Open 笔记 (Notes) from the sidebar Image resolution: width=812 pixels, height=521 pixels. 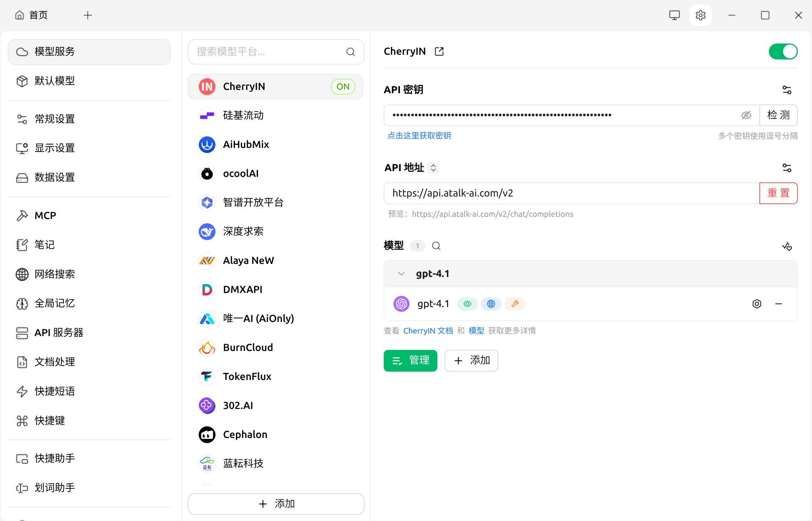(x=44, y=245)
